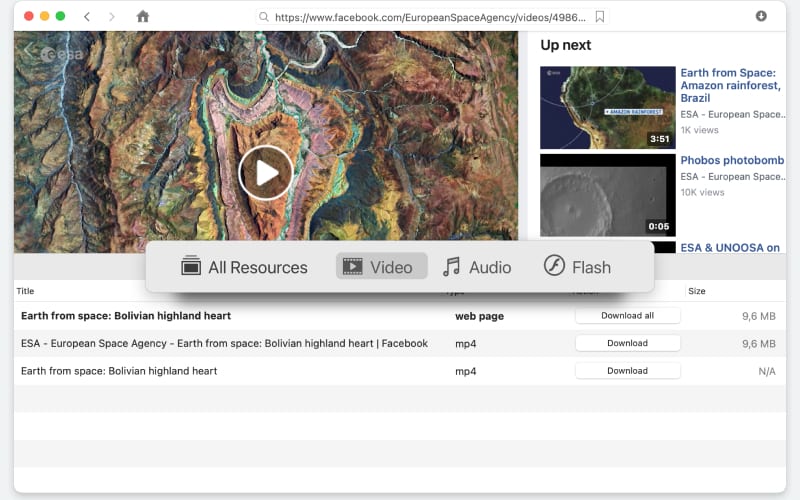Click the 1K views text
Image resolution: width=800 pixels, height=500 pixels.
pos(699,130)
